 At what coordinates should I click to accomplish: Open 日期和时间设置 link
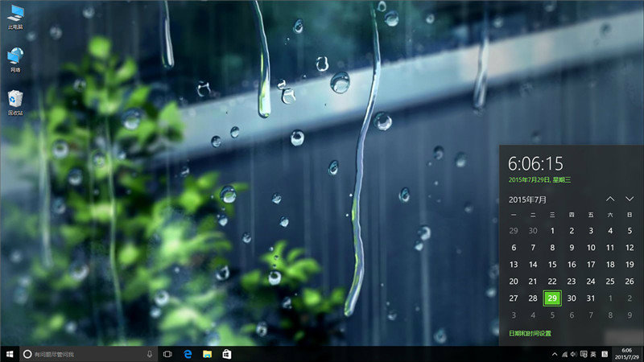point(530,333)
